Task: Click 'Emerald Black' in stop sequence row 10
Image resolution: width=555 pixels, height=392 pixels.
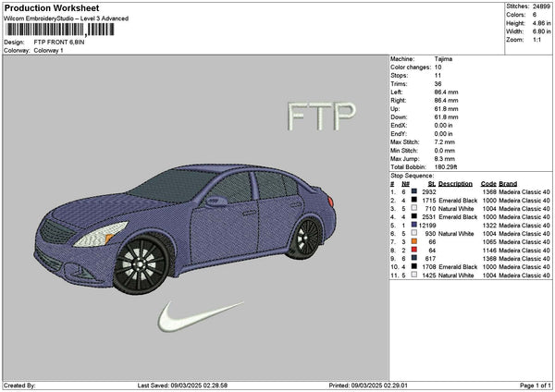Action: (458, 267)
